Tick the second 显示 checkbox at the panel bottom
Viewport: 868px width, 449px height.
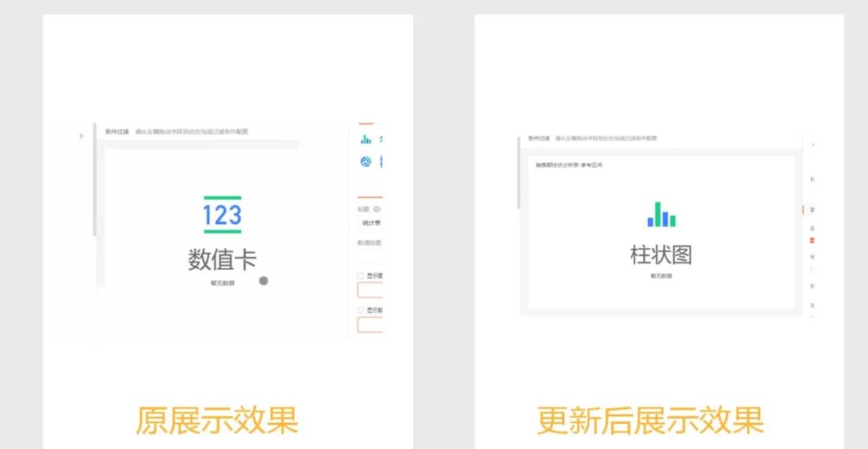(x=360, y=310)
